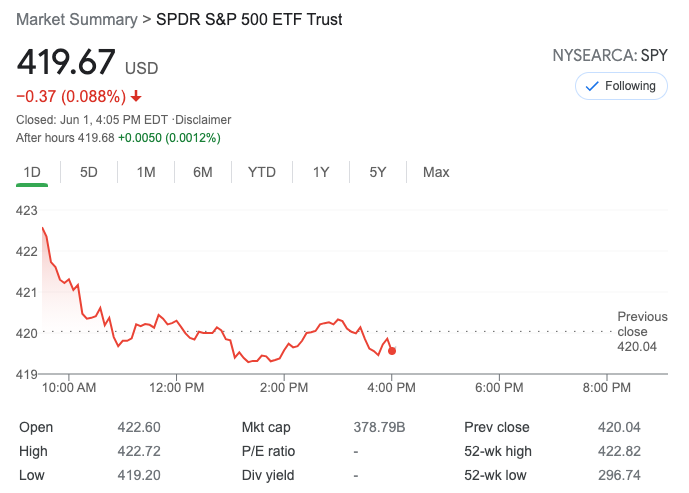Screen dimensions: 689x493
Task: Click the 52-wk high stat label
Action: click(498, 451)
